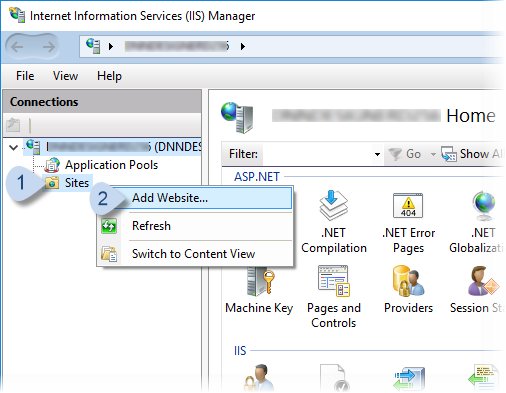The width and height of the screenshot is (506, 393).
Task: Click the IIS Manager title bar icon
Action: click(17, 15)
